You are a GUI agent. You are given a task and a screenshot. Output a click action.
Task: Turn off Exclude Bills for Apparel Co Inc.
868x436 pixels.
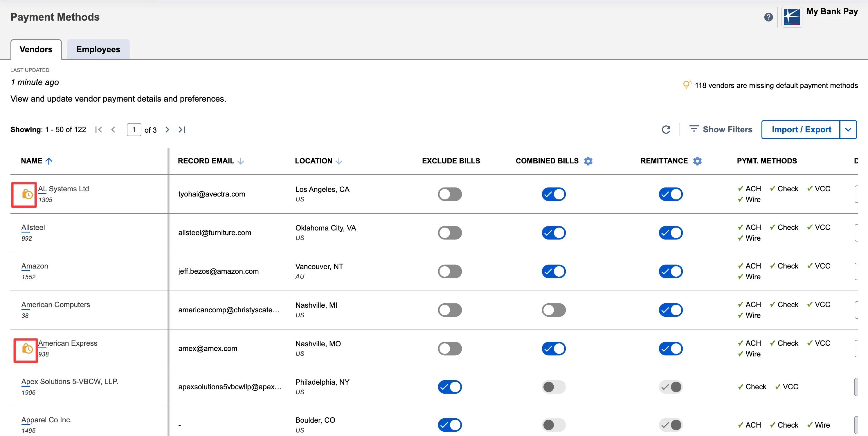pos(449,425)
